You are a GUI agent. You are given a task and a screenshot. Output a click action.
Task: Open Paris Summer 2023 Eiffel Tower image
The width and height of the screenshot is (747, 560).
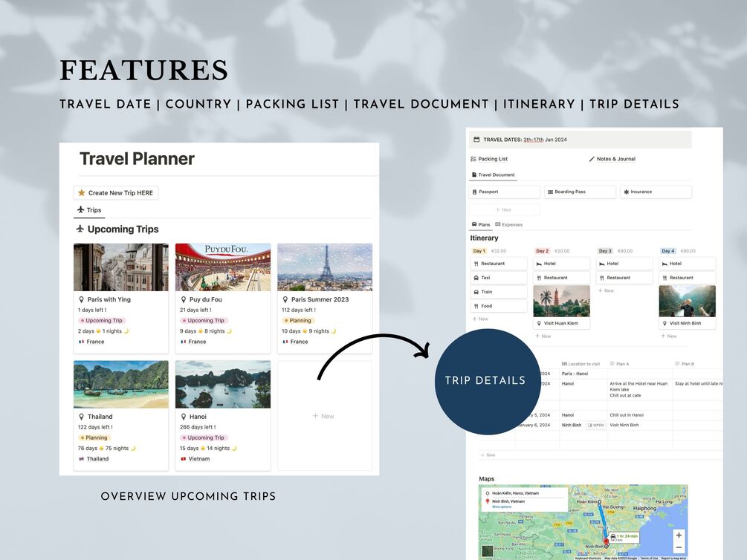tap(325, 267)
